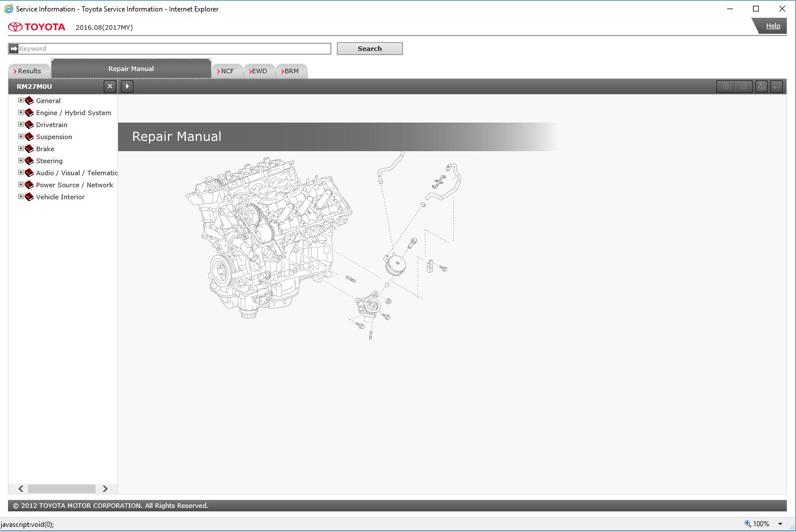Click the Search button
The image size is (796, 532).
point(370,49)
